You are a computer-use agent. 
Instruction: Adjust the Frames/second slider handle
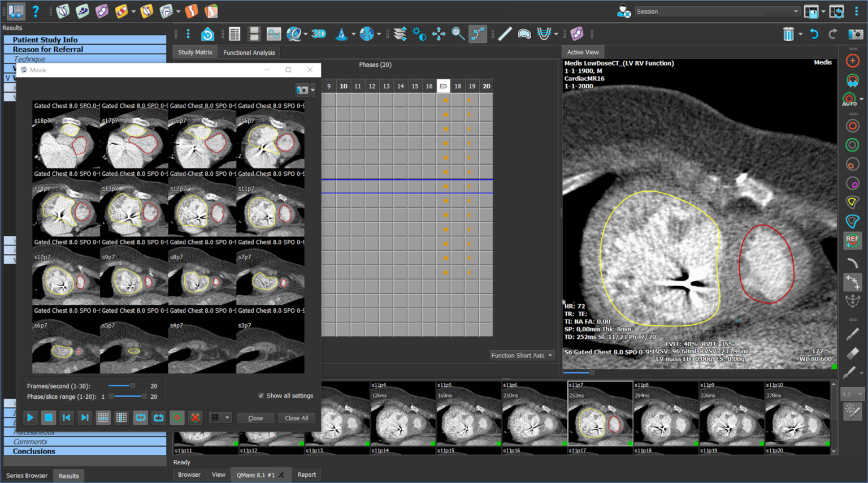click(x=133, y=386)
